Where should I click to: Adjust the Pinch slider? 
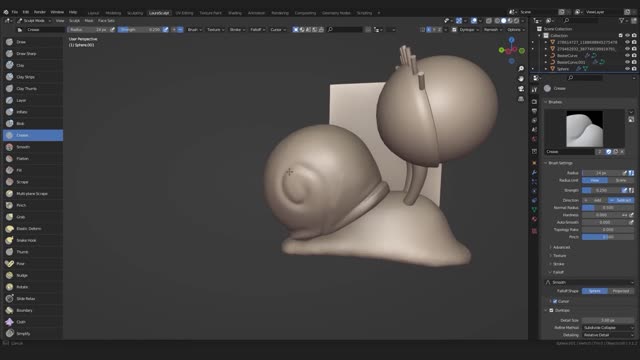[x=608, y=237]
